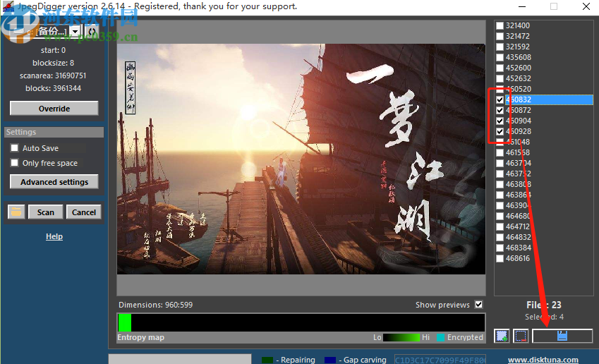599x364 pixels.
Task: Select file entry 461568 in the list
Action: [518, 152]
